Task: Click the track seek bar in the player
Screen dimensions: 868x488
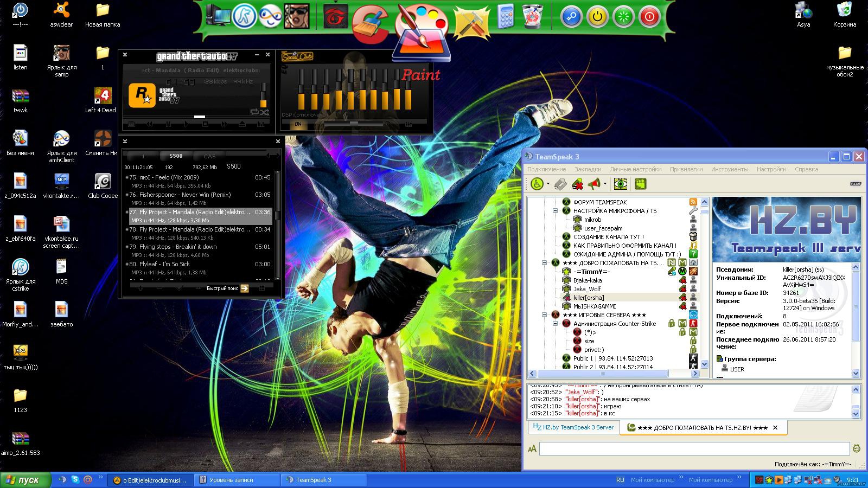Action: click(x=195, y=117)
